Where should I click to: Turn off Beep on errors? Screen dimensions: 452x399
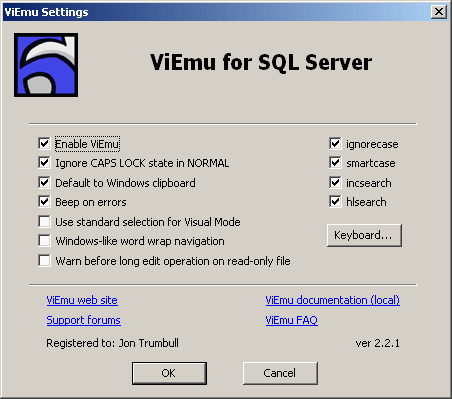[x=44, y=202]
